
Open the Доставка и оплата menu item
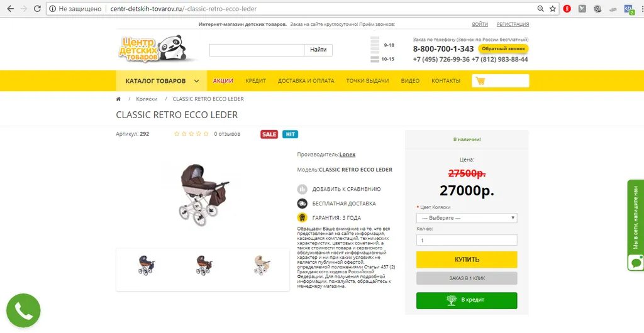pos(306,81)
